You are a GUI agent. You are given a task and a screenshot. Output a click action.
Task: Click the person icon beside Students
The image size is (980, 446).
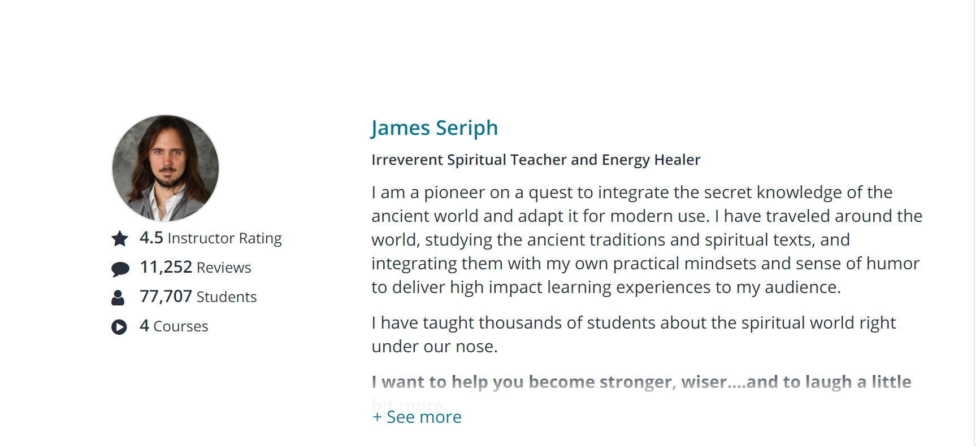coord(118,298)
